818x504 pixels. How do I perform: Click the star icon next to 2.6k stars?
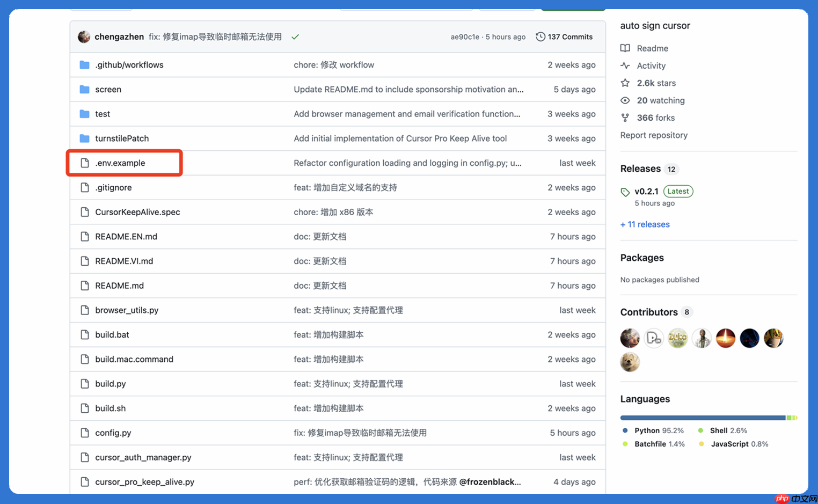point(625,83)
